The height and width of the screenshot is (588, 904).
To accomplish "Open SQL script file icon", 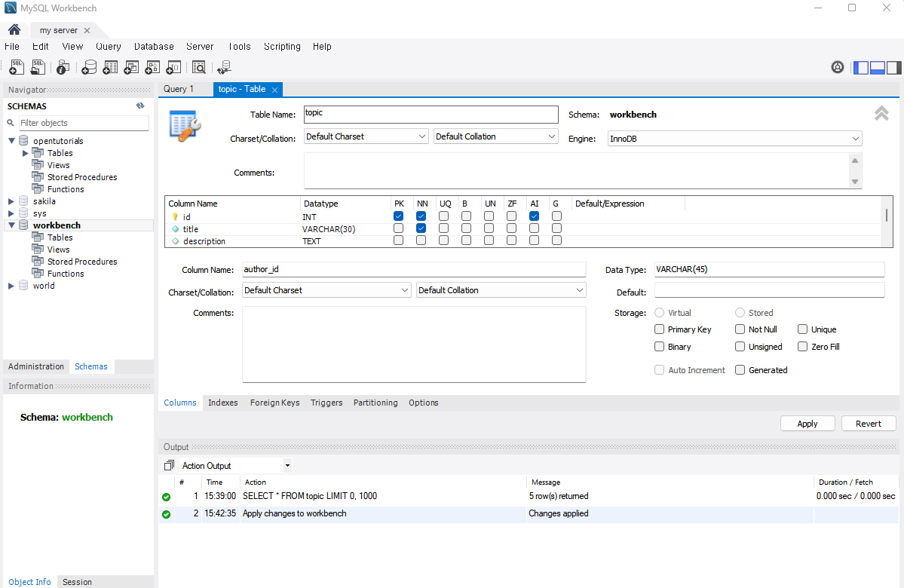I will pos(38,67).
